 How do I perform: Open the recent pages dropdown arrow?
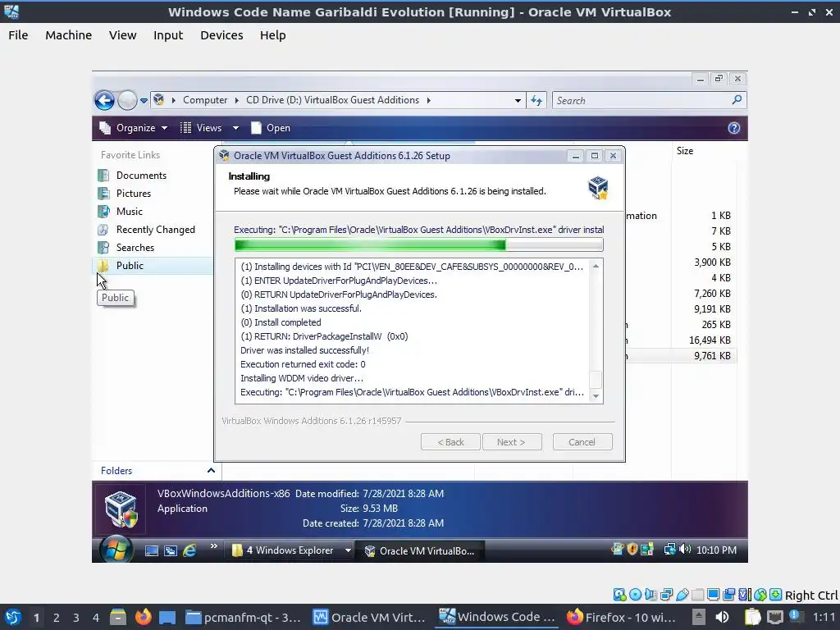(144, 101)
